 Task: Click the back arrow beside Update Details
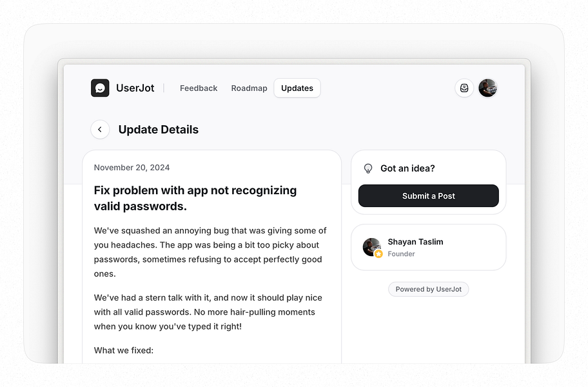[x=100, y=129]
